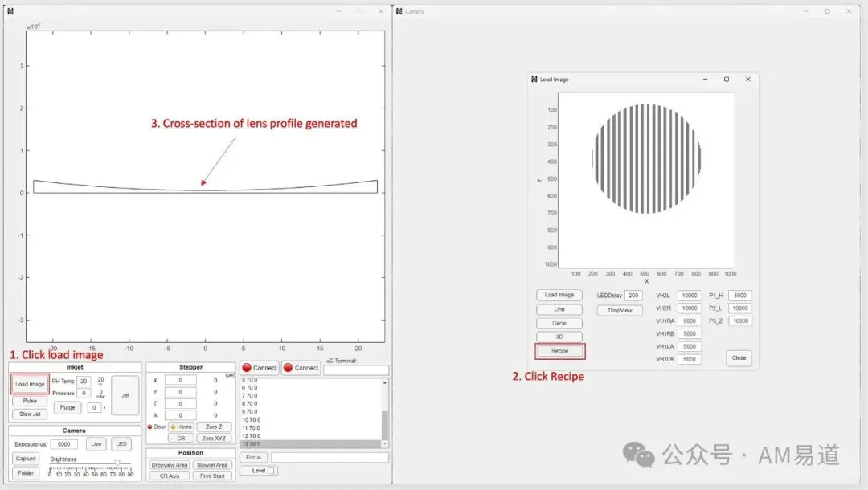Open DropView from the Load Image dialog

[620, 310]
